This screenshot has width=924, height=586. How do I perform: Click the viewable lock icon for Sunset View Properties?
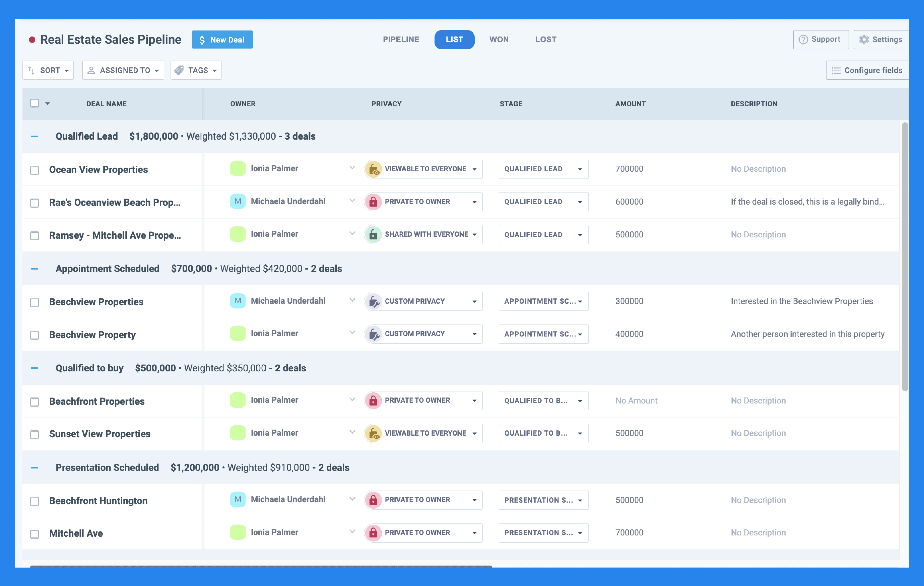click(x=373, y=433)
